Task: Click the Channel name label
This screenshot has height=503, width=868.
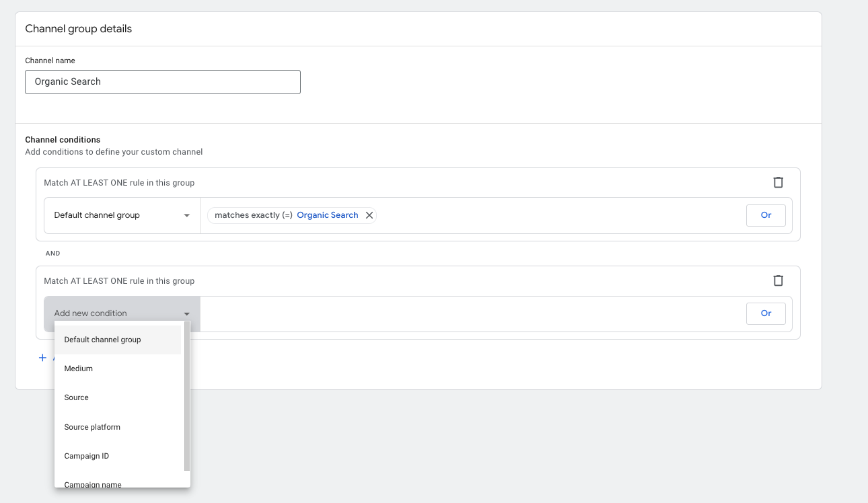Action: [x=50, y=61]
